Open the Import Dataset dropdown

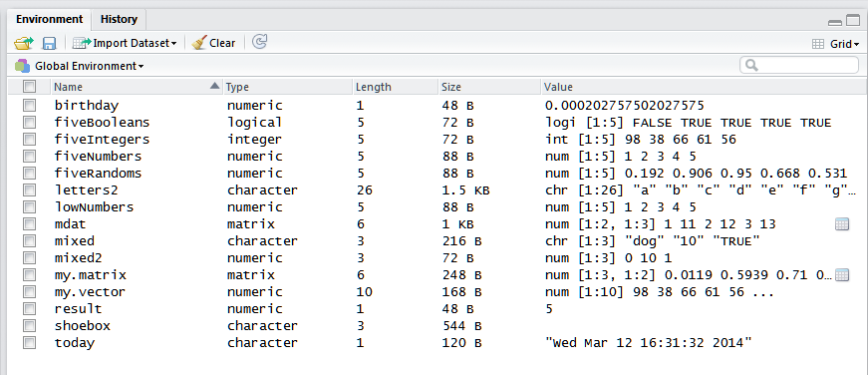pos(125,43)
